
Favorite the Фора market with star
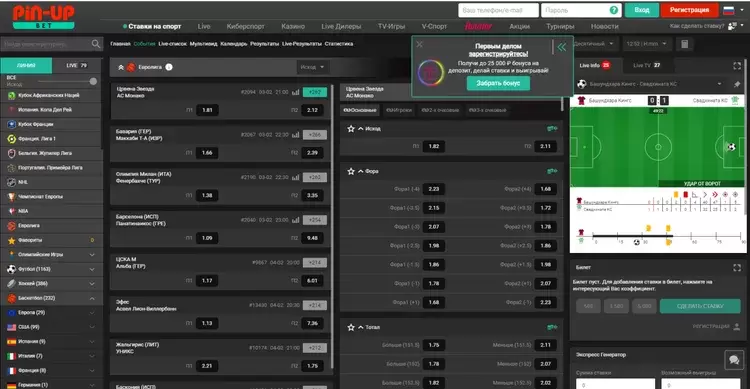point(351,171)
